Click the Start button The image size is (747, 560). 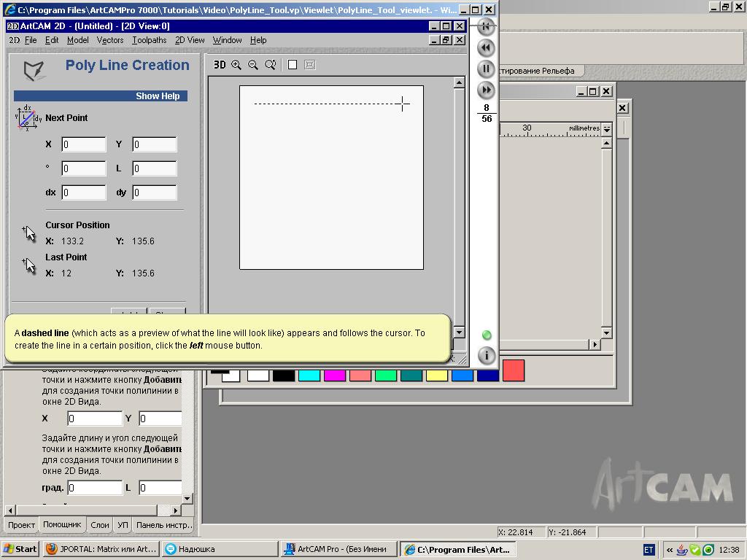coord(20,549)
